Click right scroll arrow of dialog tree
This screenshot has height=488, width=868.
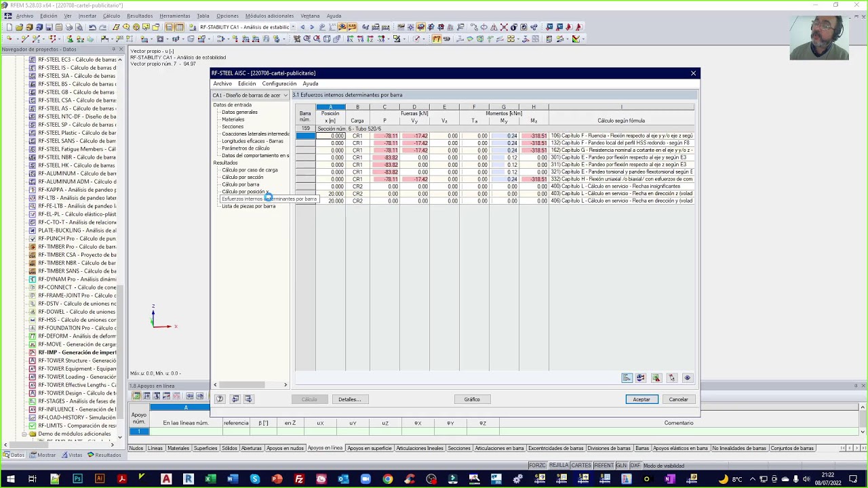coord(285,385)
